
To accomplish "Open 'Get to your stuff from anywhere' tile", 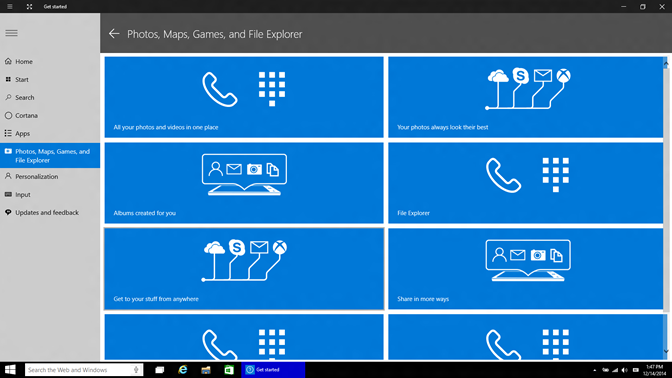I will [x=244, y=269].
